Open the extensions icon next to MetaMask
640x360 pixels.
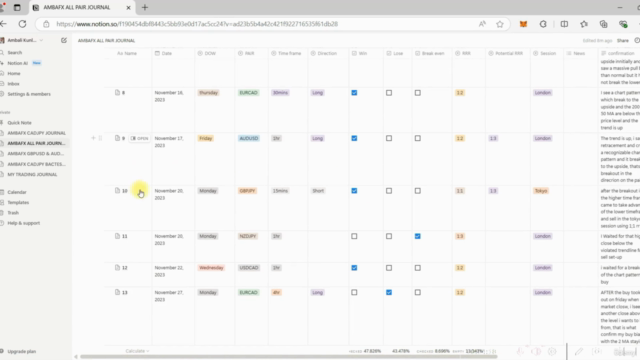(543, 24)
